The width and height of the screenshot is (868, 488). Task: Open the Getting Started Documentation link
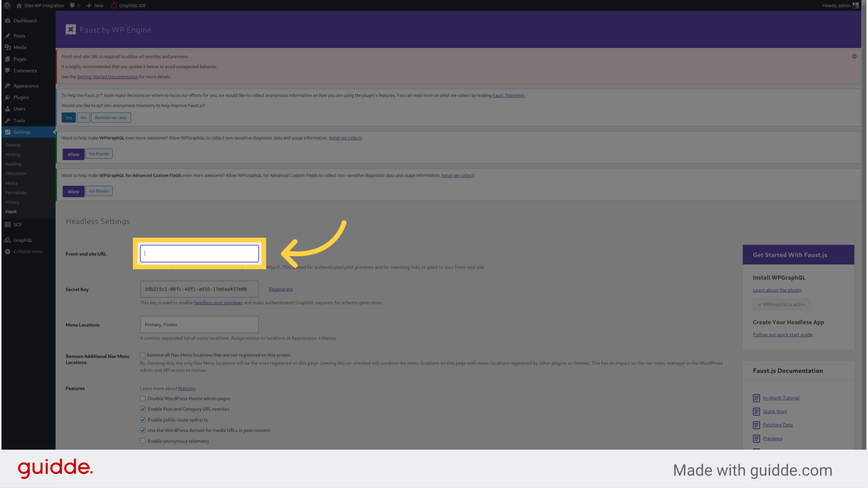[108, 77]
